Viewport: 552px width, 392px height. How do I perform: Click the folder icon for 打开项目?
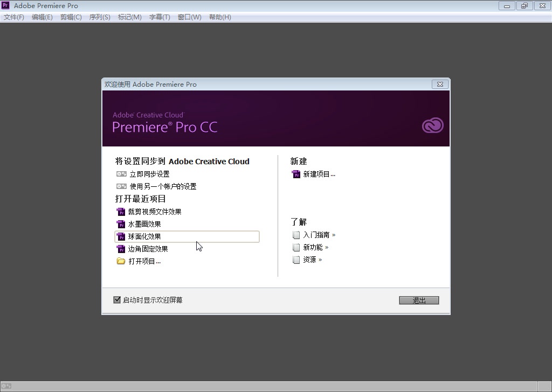tap(121, 261)
